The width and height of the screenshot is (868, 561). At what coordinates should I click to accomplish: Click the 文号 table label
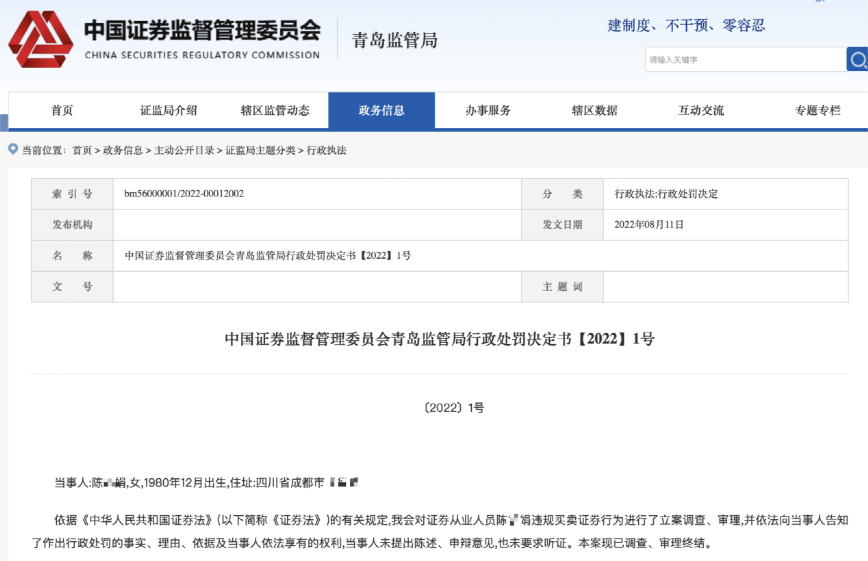click(x=73, y=286)
